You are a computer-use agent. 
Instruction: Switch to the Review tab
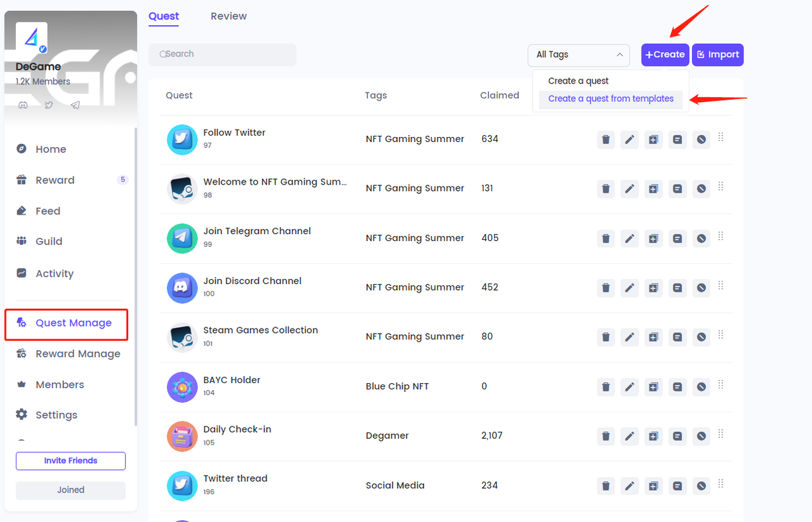pyautogui.click(x=229, y=16)
